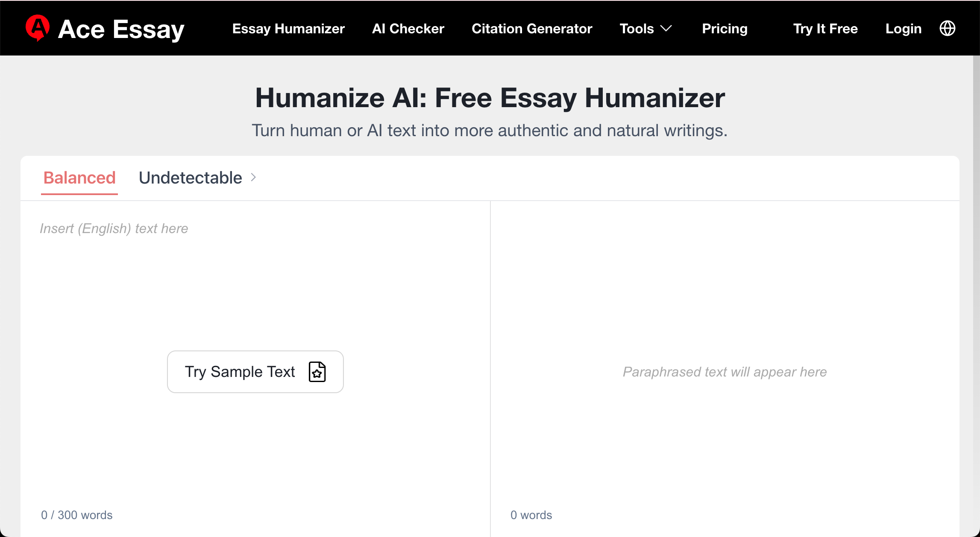Open Essay Humanizer in navigation
The image size is (980, 537).
288,29
